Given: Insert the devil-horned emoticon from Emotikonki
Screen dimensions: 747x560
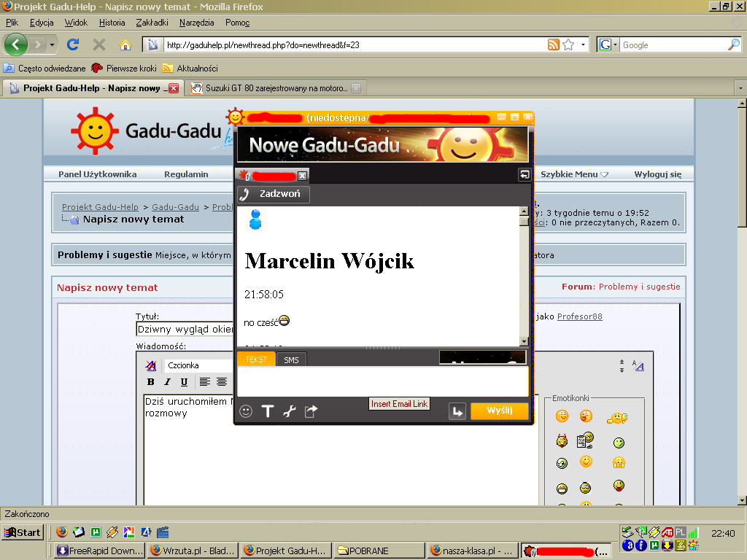Looking at the screenshot, I should click(562, 441).
